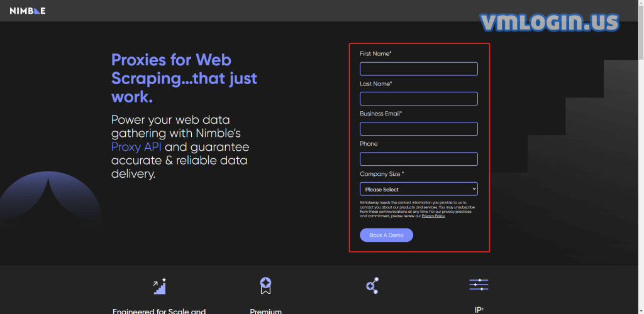Click the Nimble logo in header
Viewport: 644px width, 314px height.
tap(28, 11)
